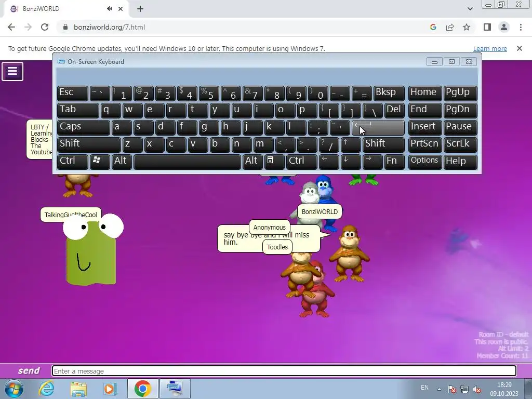Image resolution: width=532 pixels, height=399 pixels.
Task: Toggle the right Shift key
Action: [x=383, y=144]
